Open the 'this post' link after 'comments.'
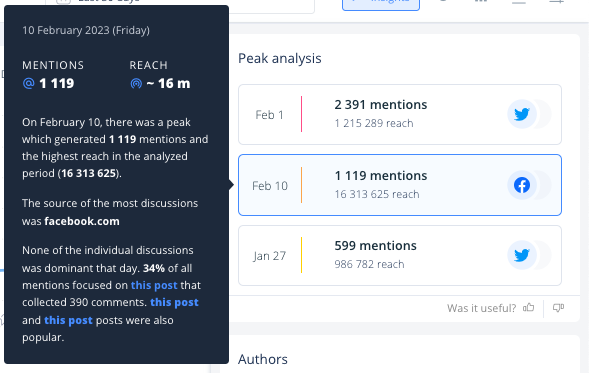Viewport: 589px width, 373px height. pyautogui.click(x=174, y=302)
